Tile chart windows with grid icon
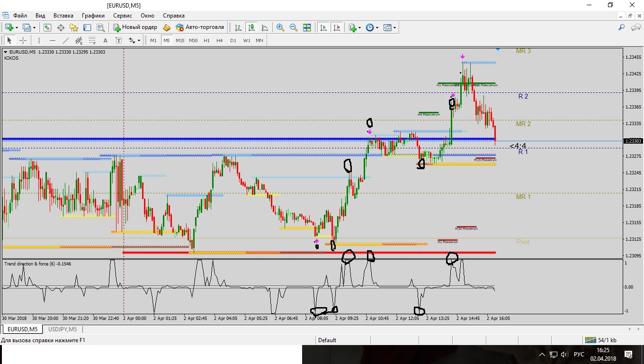 point(307,27)
